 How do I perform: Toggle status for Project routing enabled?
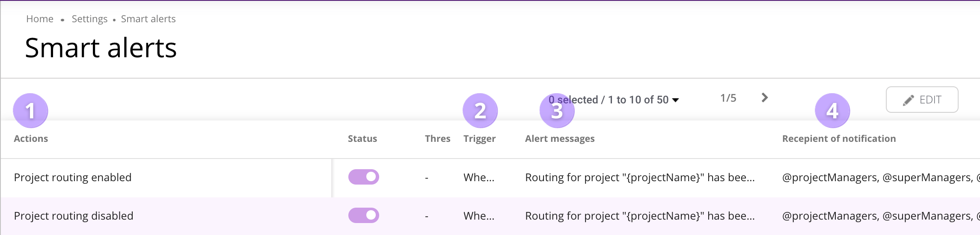tap(364, 177)
